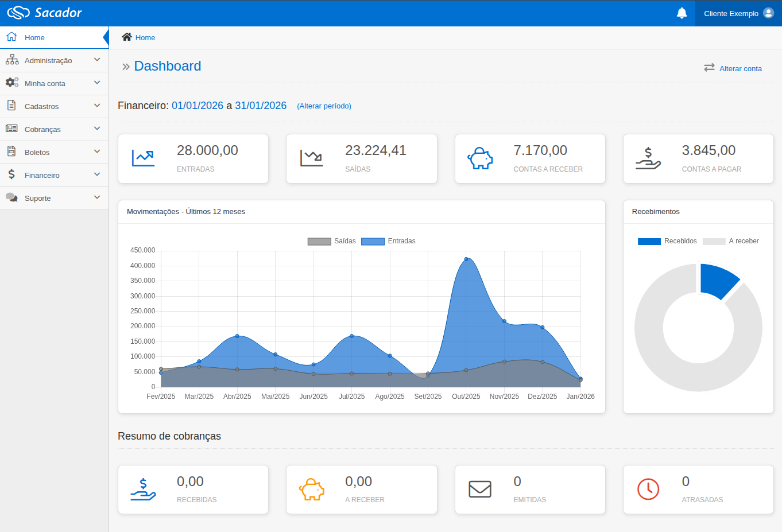Click the Alterar conta link
Image resolution: width=782 pixels, height=532 pixels.
pyautogui.click(x=741, y=68)
